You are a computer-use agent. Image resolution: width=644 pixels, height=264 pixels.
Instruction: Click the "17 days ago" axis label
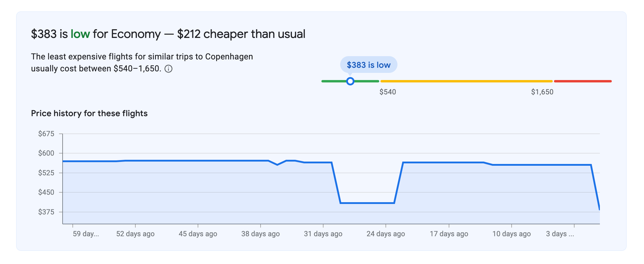click(x=449, y=234)
